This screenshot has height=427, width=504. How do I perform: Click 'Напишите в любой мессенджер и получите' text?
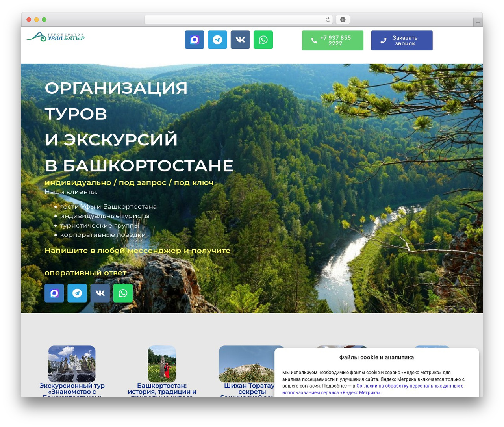137,251
